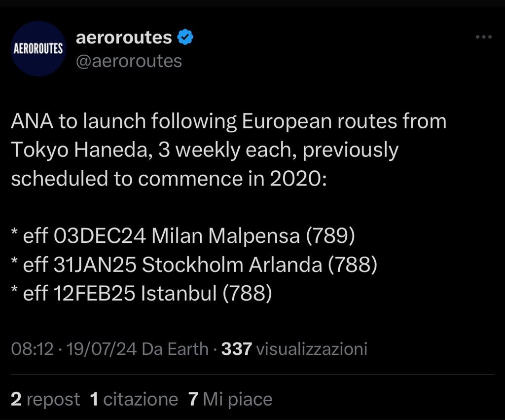Select the Da Earth location label
Image resolution: width=505 pixels, height=420 pixels.
pyautogui.click(x=175, y=349)
